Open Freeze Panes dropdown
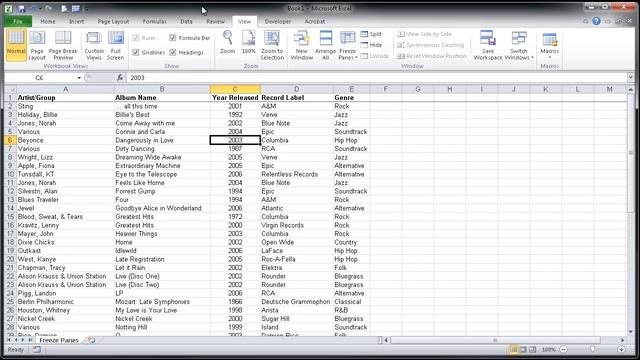The image size is (640, 360). 347,45
